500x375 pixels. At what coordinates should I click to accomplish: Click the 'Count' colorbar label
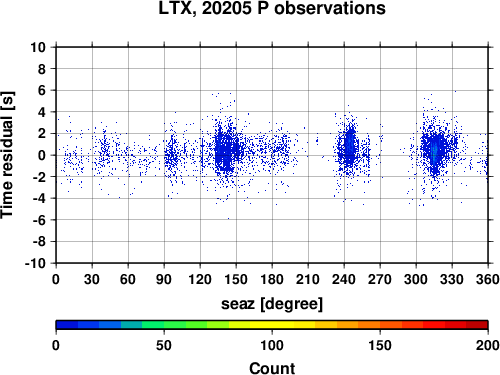click(x=272, y=368)
